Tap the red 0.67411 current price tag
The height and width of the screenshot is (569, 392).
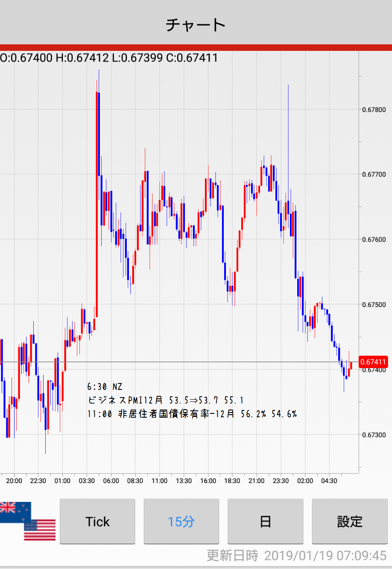click(x=373, y=362)
